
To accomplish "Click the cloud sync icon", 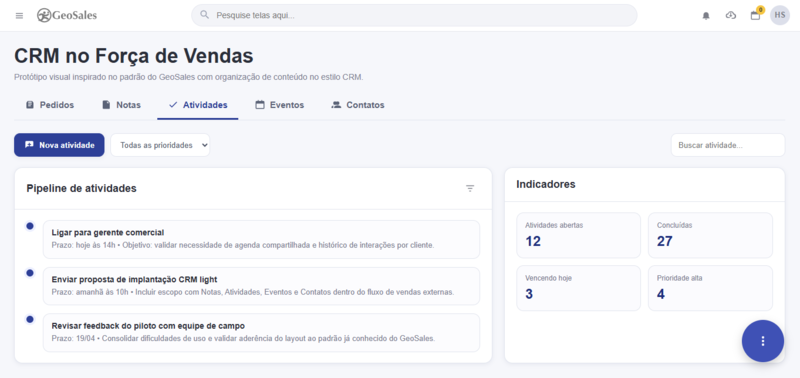I will (x=731, y=15).
